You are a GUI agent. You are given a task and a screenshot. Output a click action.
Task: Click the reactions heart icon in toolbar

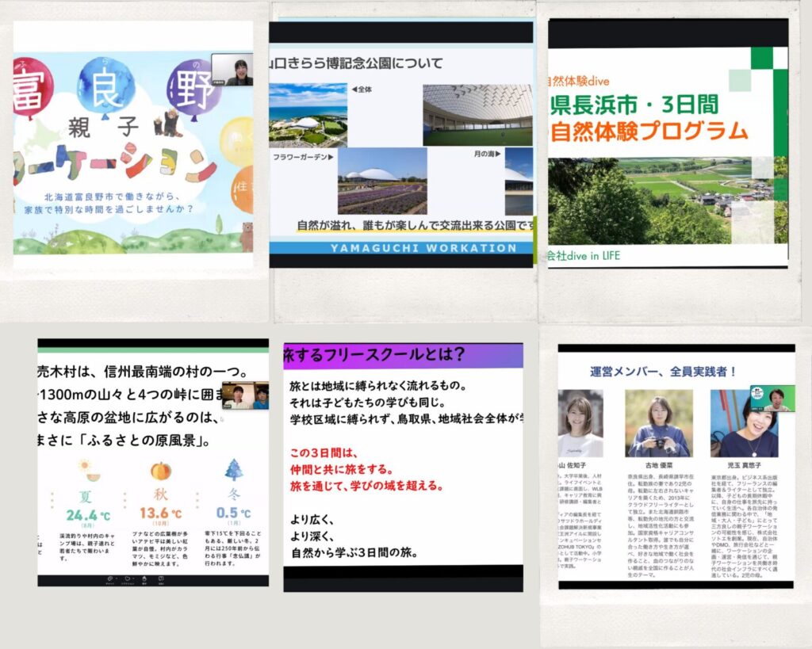click(x=126, y=578)
